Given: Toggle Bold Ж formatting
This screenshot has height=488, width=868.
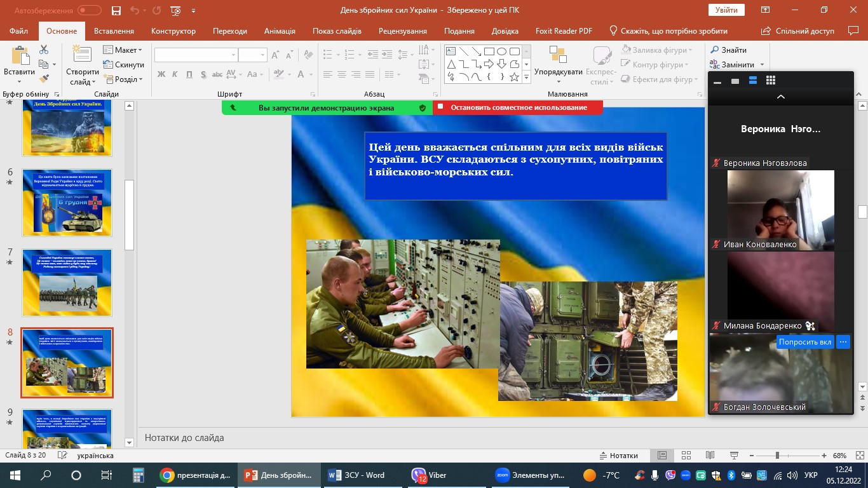Looking at the screenshot, I should tap(161, 74).
